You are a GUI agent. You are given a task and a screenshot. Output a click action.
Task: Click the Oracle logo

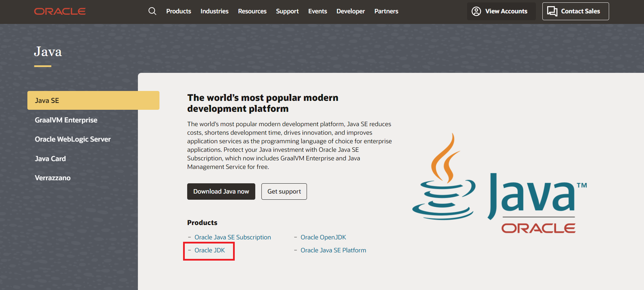[60, 11]
